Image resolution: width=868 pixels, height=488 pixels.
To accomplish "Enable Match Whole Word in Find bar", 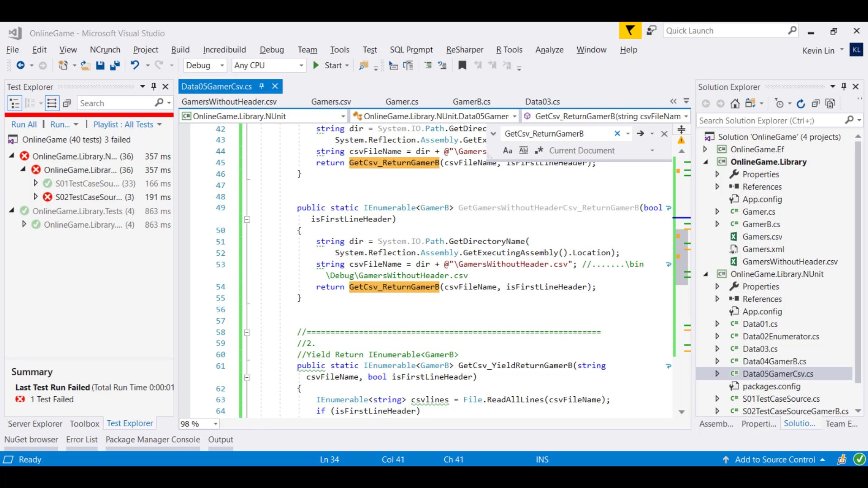I will click(x=524, y=150).
